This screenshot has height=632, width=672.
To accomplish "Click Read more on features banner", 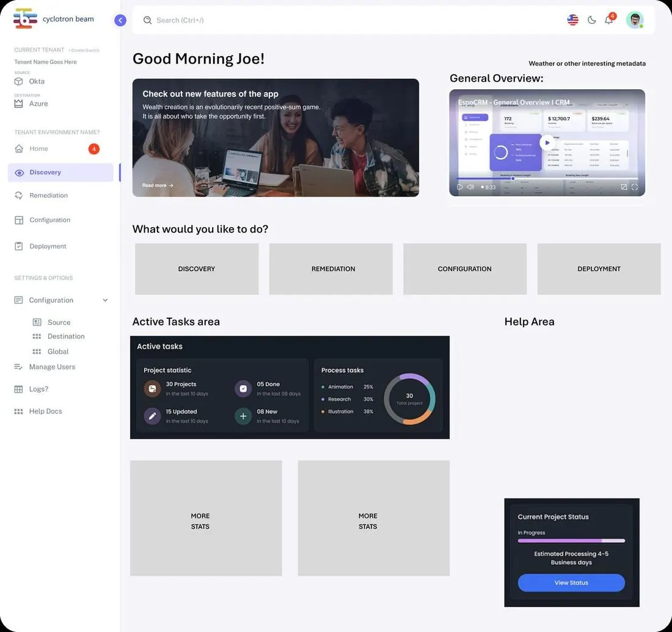I will coord(157,186).
